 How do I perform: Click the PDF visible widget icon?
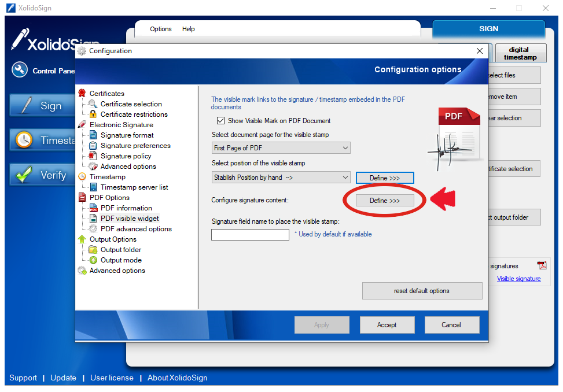tap(93, 218)
